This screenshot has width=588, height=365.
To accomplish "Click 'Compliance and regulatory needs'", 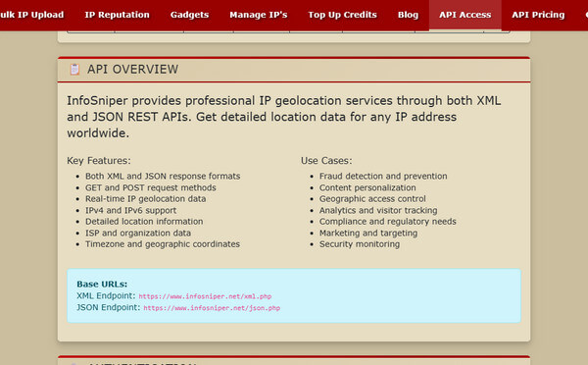I will click(388, 222).
